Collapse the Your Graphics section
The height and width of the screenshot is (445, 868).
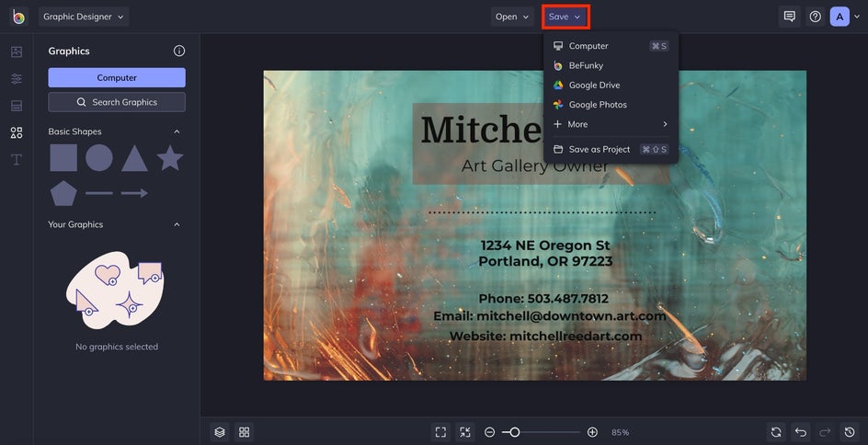coord(177,224)
